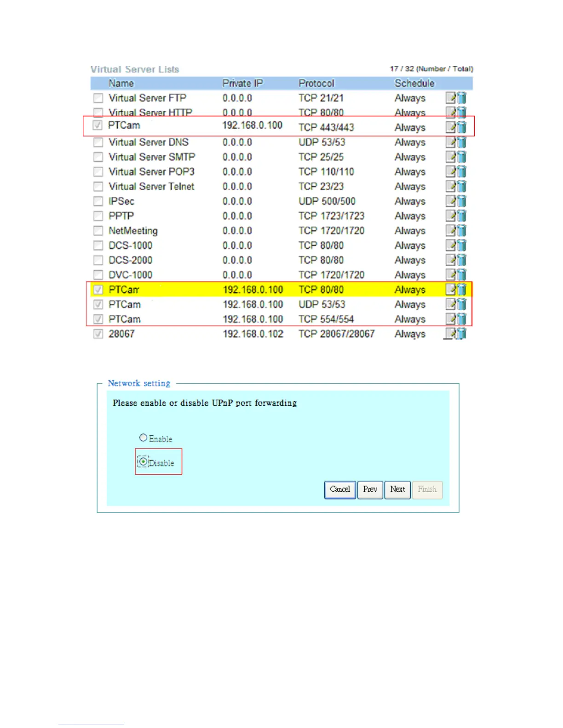
Task: Delete the PPTP entry
Action: [x=461, y=216]
